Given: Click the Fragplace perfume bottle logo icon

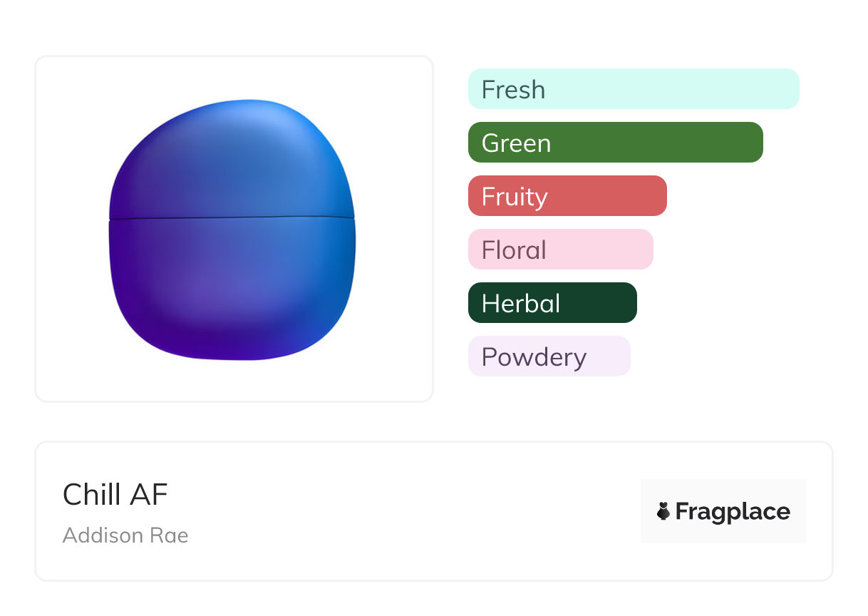Looking at the screenshot, I should [x=663, y=511].
